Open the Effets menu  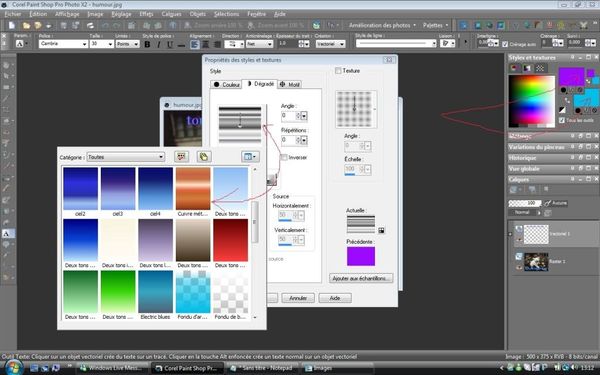tap(146, 14)
